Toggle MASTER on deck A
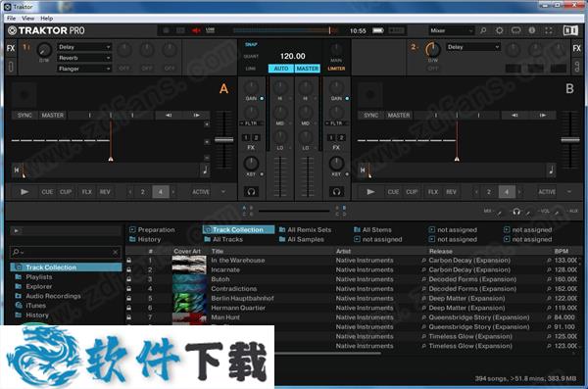The height and width of the screenshot is (389, 588). [x=53, y=116]
